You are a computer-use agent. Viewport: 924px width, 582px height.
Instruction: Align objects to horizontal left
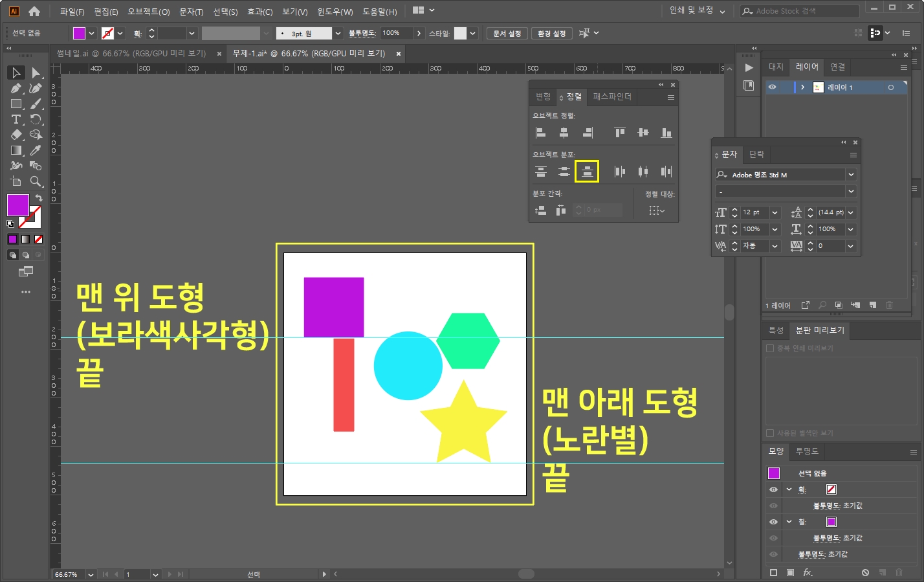541,133
